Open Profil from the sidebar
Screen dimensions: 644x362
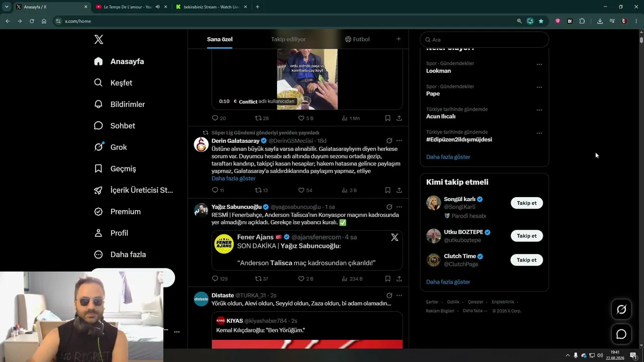(x=112, y=233)
